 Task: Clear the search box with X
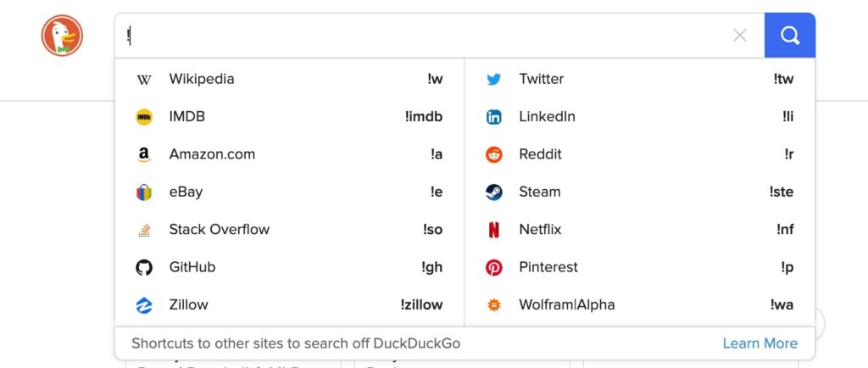coord(740,36)
